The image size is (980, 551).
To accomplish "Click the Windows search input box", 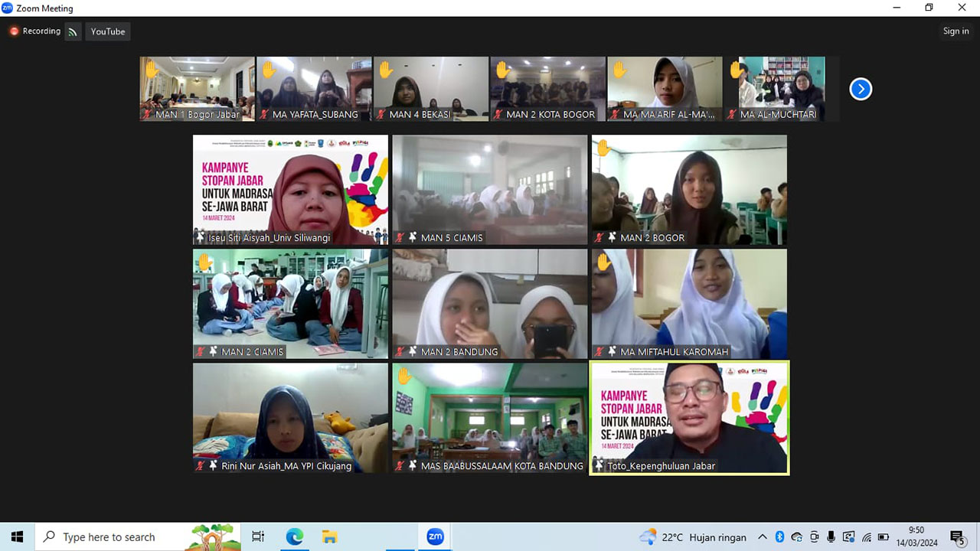I will click(122, 537).
